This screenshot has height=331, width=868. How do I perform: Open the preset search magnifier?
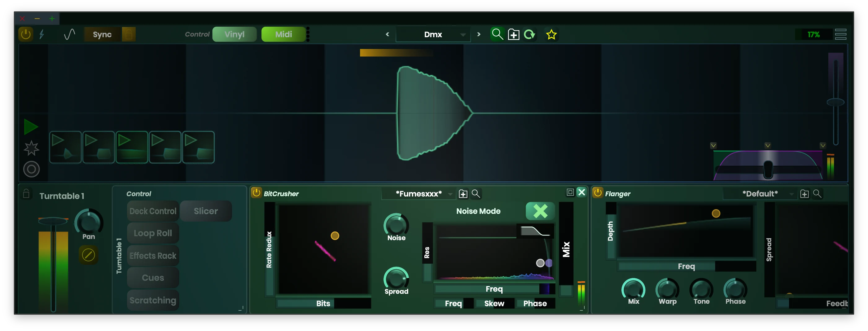[497, 34]
